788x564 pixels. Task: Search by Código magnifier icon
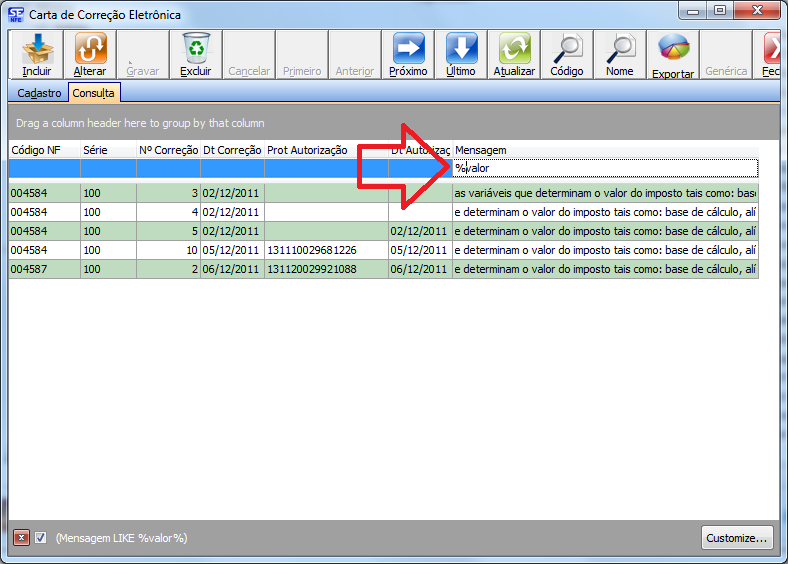click(x=567, y=54)
